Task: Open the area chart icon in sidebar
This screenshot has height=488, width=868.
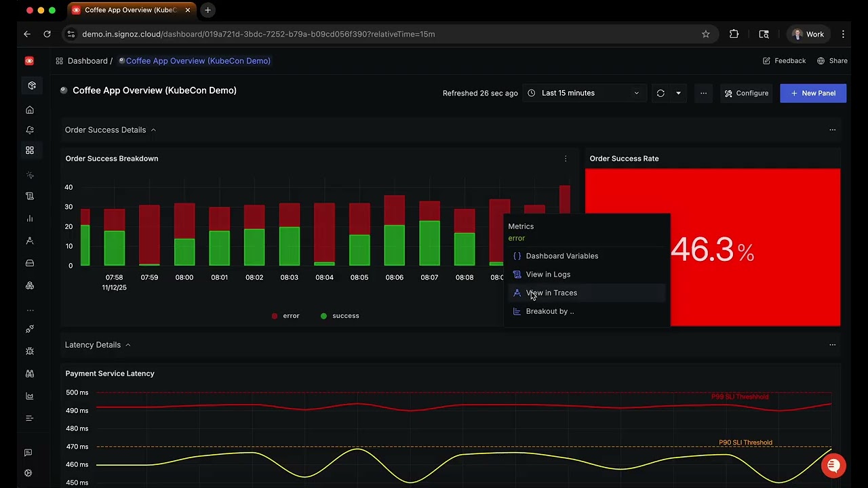Action: [x=29, y=396]
